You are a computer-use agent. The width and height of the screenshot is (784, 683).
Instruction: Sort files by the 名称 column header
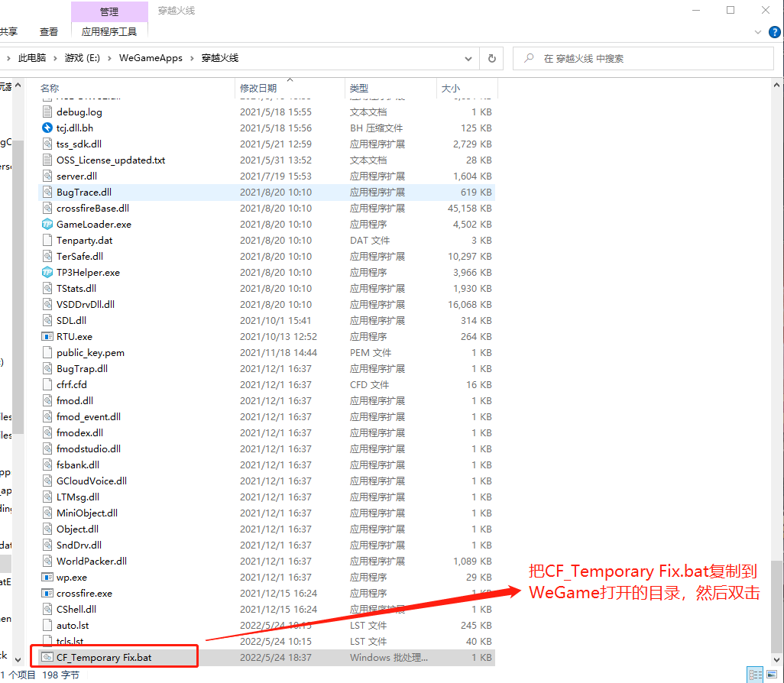coord(50,88)
